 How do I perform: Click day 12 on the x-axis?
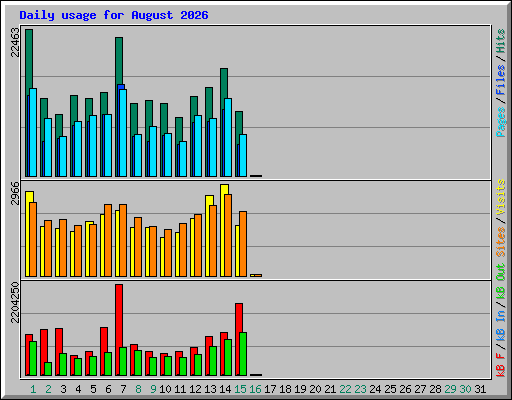coord(195,389)
